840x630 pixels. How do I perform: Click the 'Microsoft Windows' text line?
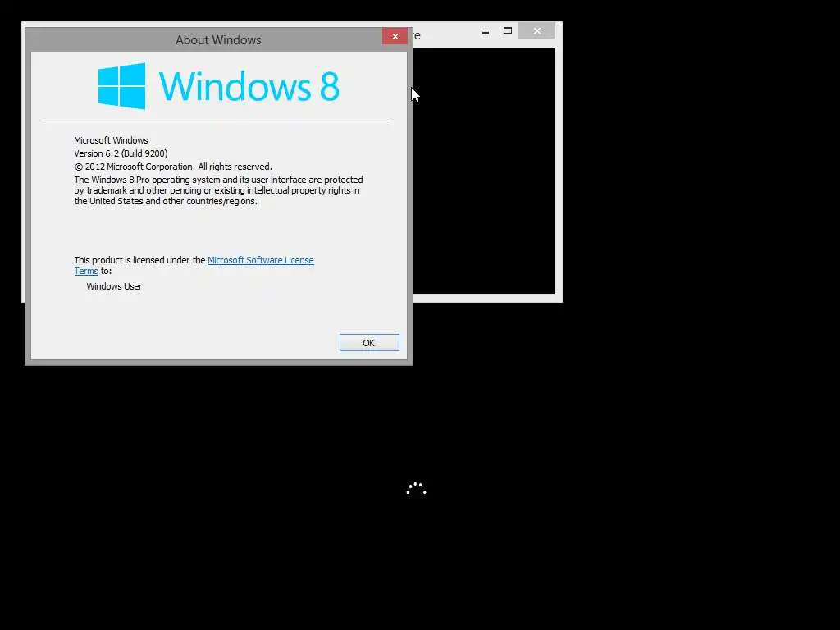pyautogui.click(x=111, y=140)
